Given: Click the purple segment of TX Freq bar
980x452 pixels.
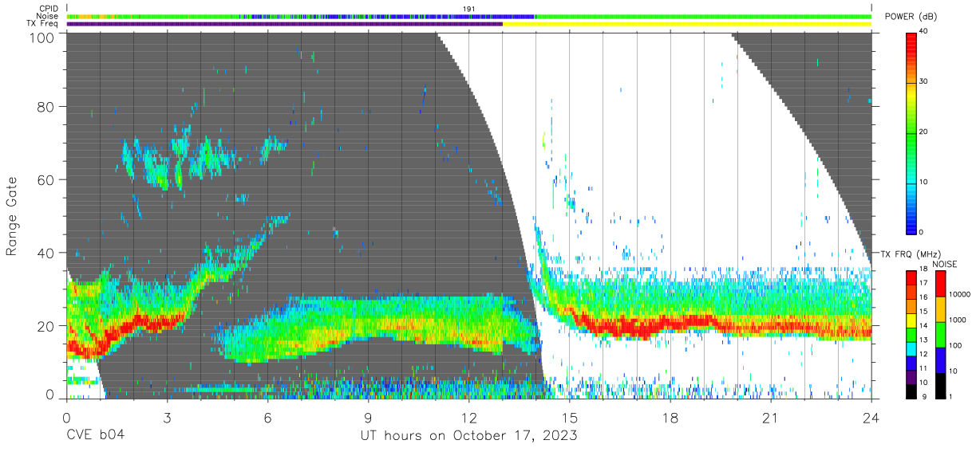Looking at the screenshot, I should 284,24.
